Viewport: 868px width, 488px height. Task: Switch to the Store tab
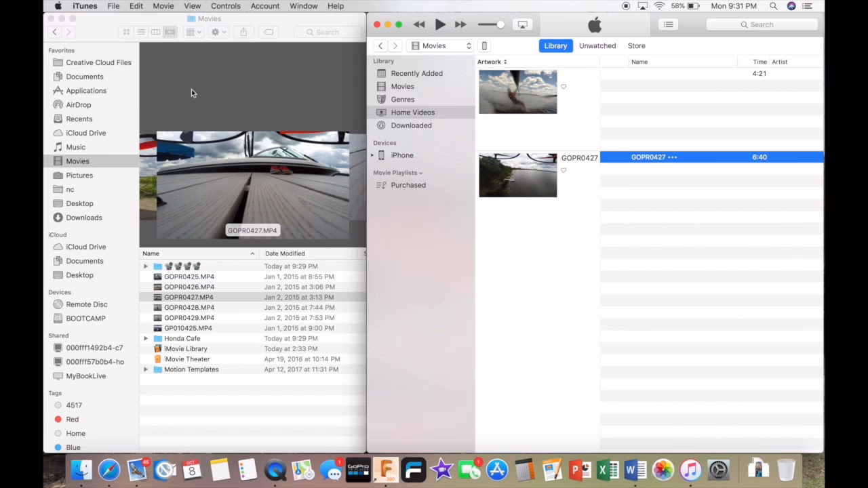pyautogui.click(x=636, y=45)
